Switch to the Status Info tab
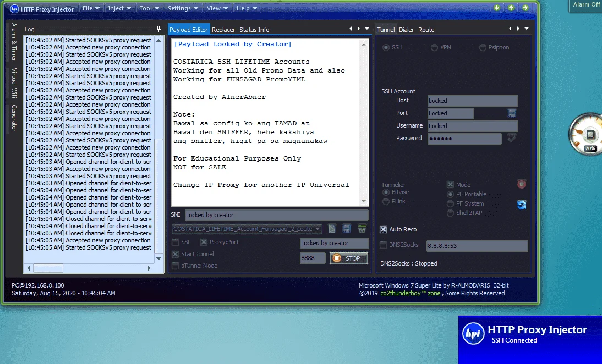The image size is (602, 364). point(254,30)
